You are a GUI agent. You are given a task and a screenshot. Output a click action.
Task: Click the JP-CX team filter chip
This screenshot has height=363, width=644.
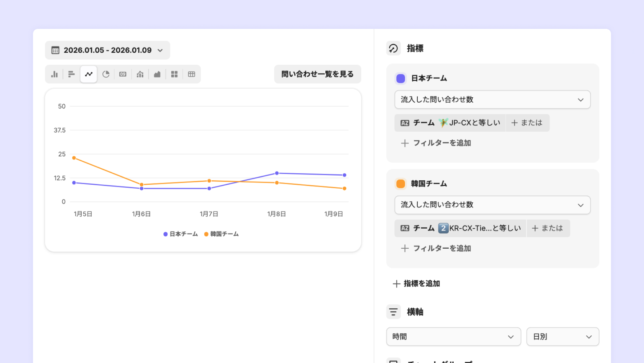point(450,123)
